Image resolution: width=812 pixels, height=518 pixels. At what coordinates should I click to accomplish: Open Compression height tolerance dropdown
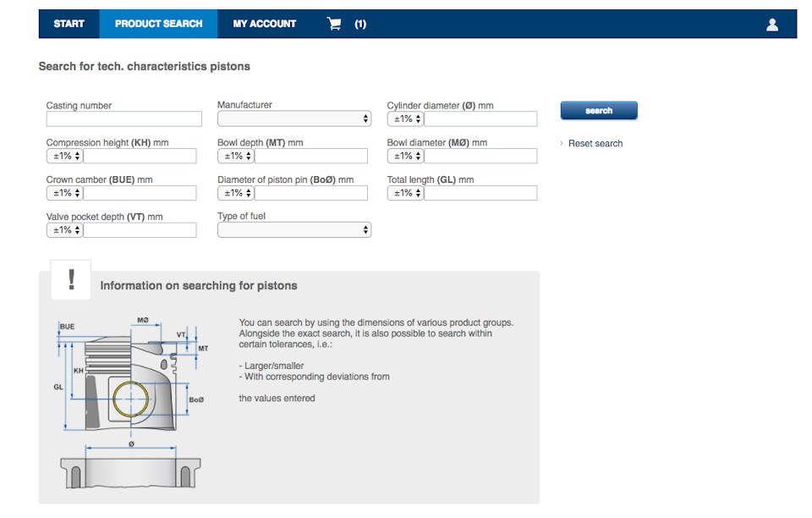tap(65, 156)
